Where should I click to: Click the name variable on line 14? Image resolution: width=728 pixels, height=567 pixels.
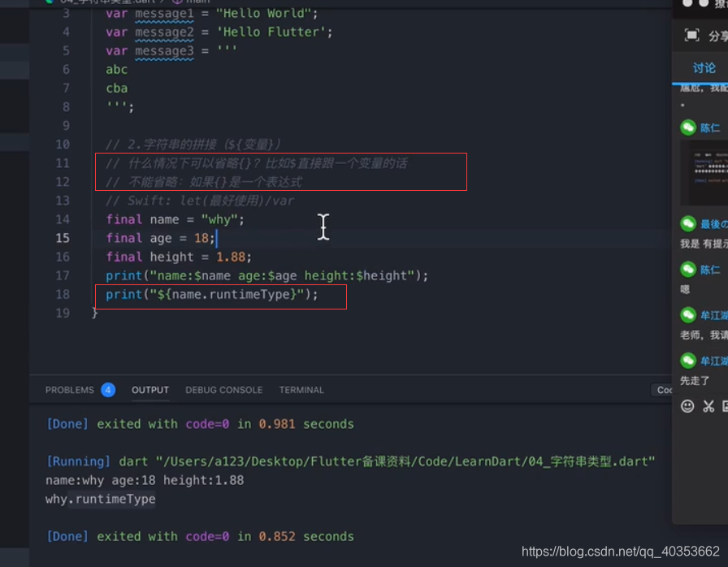(x=164, y=219)
